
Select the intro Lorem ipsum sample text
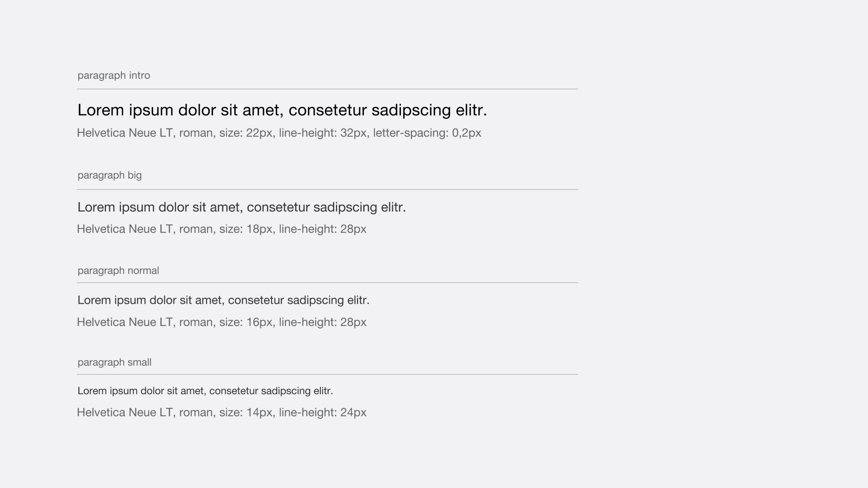pos(282,110)
